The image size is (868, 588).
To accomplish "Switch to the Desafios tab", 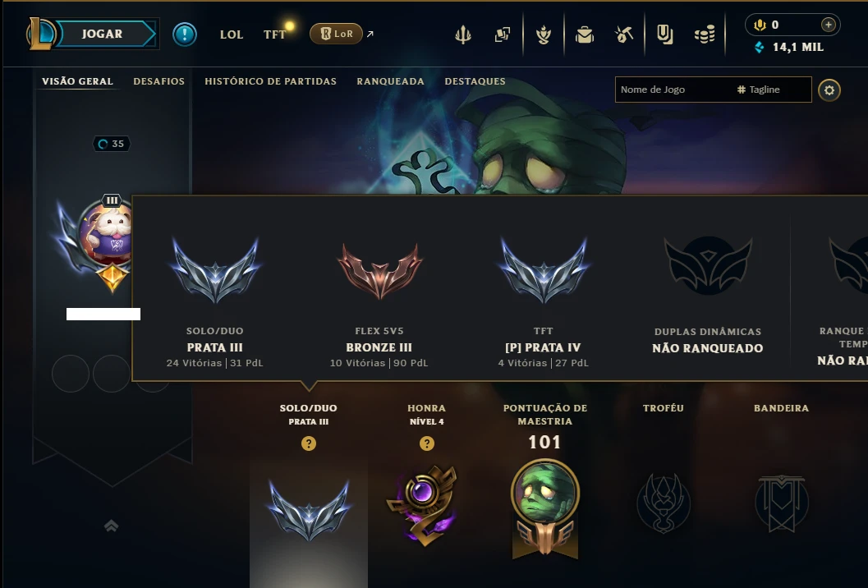I will [158, 81].
